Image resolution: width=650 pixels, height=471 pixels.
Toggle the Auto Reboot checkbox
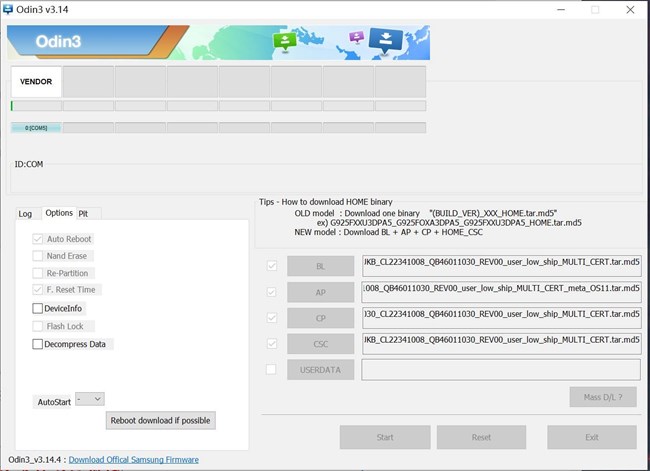(x=38, y=239)
